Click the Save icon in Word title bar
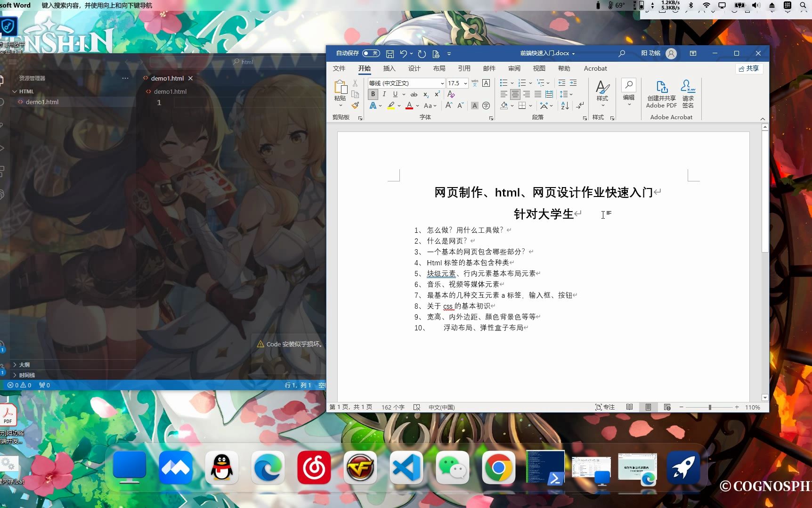The height and width of the screenshot is (508, 812). pos(390,54)
